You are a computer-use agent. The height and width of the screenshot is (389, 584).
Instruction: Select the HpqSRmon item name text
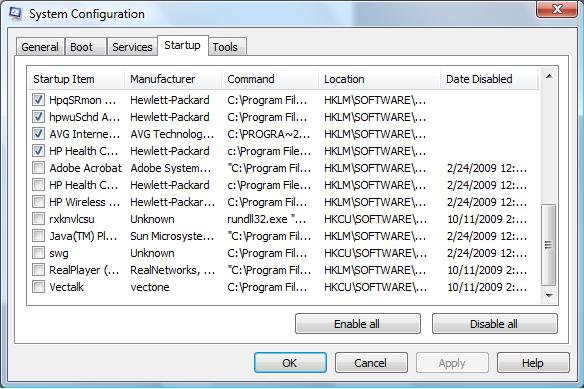[x=83, y=99]
